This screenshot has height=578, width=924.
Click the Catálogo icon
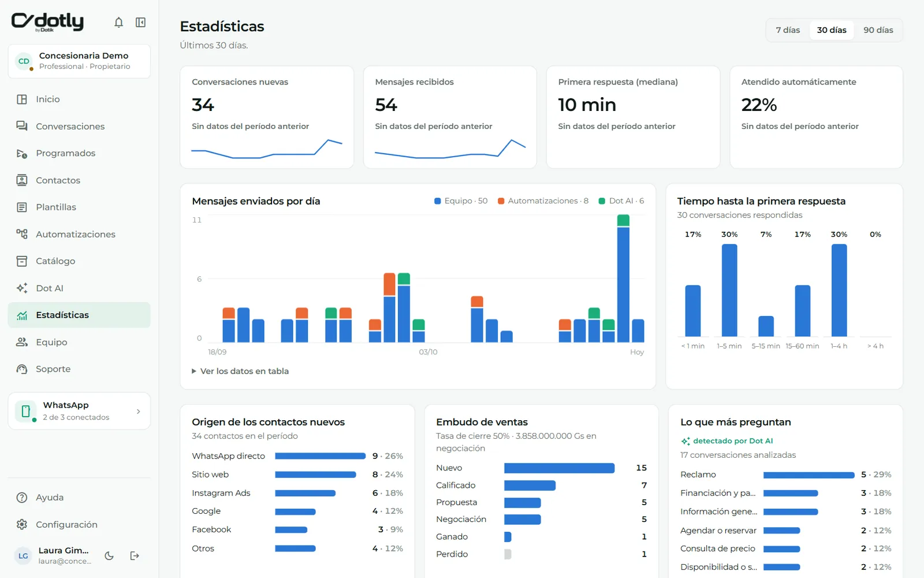22,261
